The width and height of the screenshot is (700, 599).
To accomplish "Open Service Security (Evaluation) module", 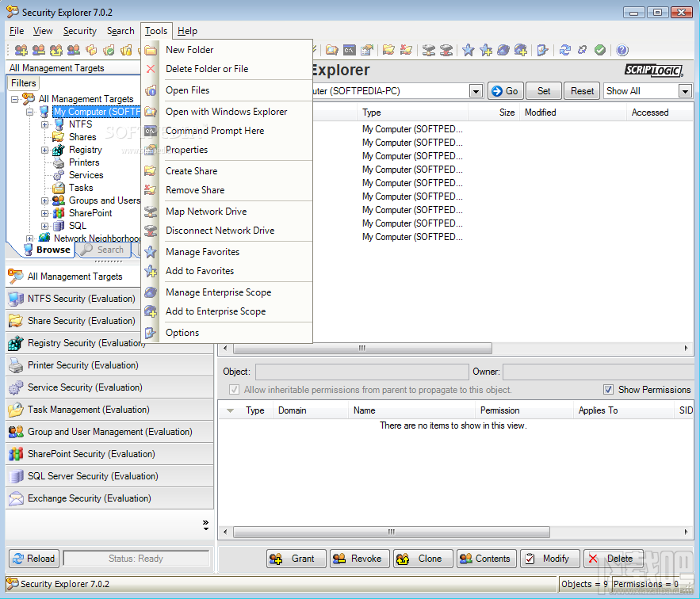I will click(109, 387).
